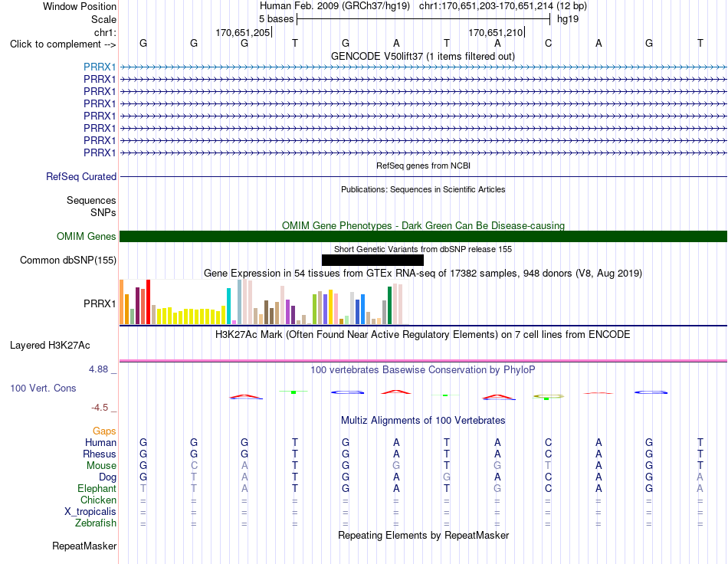This screenshot has width=728, height=564.
Task: Click the Mouse species label
Action: [101, 465]
